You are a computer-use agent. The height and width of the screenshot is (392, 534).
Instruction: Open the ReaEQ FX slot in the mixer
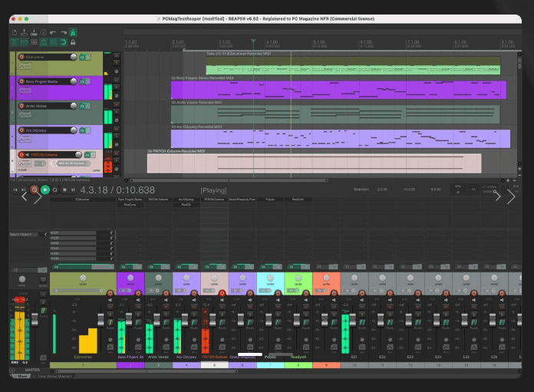[186, 205]
